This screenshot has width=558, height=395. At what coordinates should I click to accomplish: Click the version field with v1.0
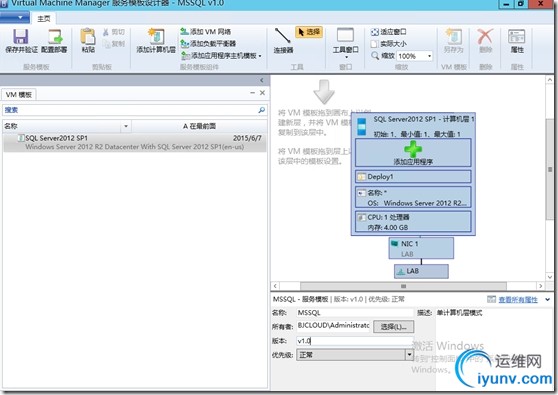pos(355,341)
